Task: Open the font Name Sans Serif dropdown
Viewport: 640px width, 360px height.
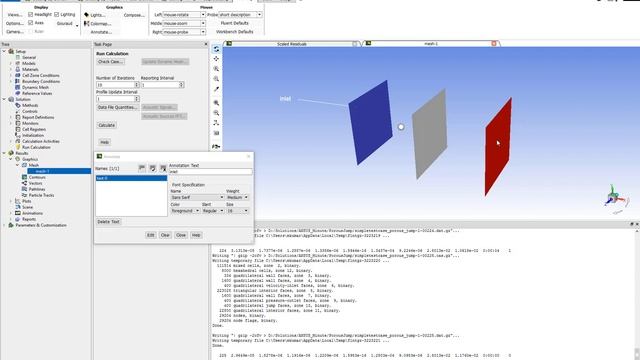Action: click(x=197, y=197)
